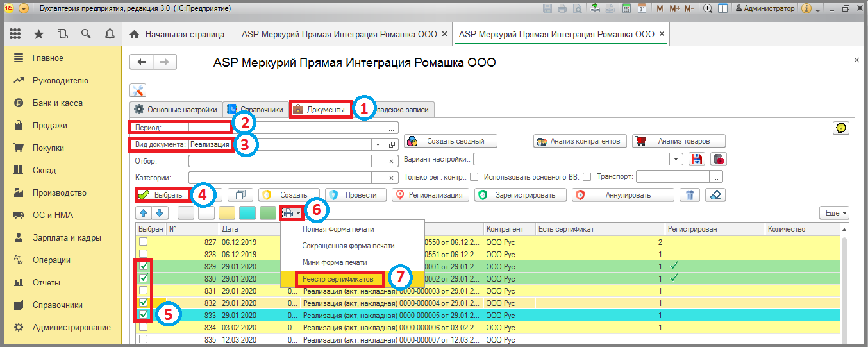
Task: Click the get link icon
Action: coord(595,9)
